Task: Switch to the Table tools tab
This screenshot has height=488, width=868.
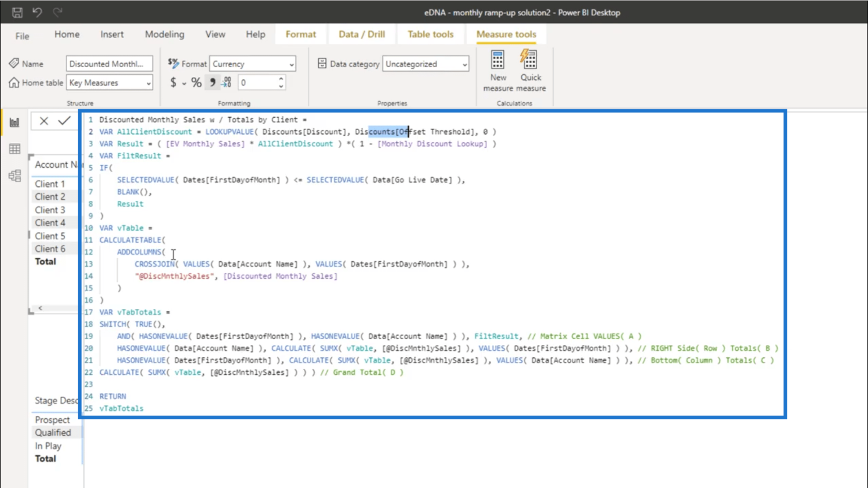Action: pos(430,34)
